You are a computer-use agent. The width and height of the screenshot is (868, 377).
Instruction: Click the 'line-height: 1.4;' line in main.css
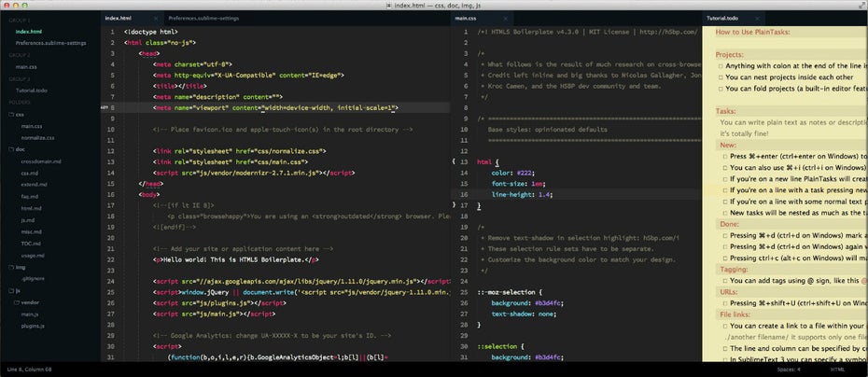(522, 195)
